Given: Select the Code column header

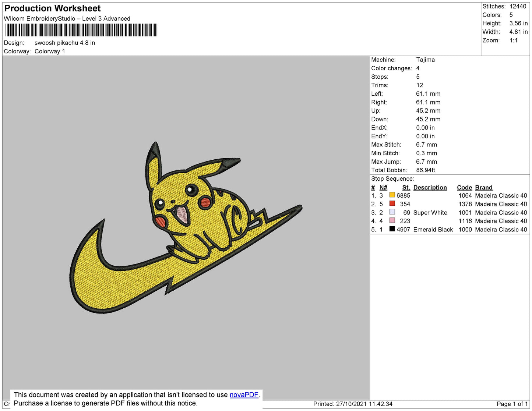Looking at the screenshot, I should [464, 187].
